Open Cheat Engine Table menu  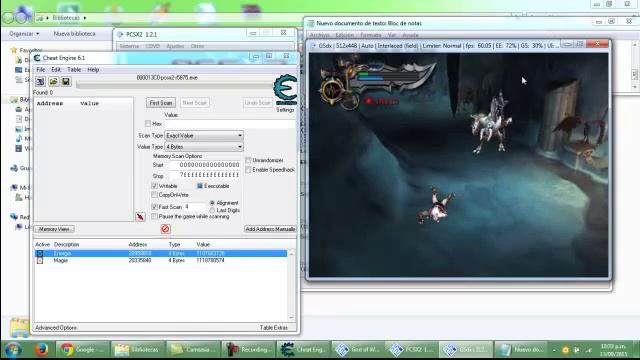point(74,70)
